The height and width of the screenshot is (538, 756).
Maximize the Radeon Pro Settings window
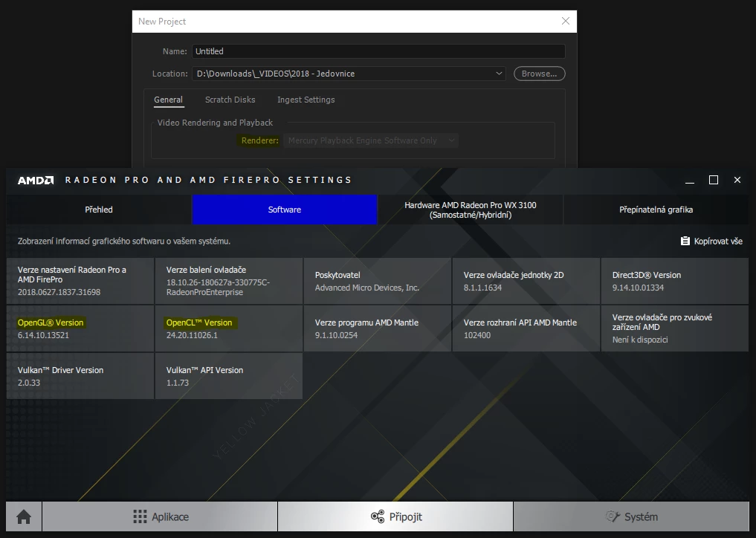click(x=714, y=181)
